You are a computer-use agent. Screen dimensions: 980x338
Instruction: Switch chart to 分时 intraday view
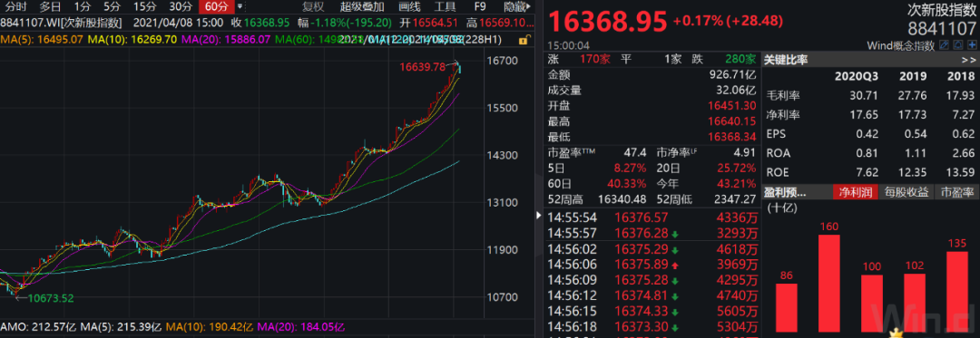point(16,7)
